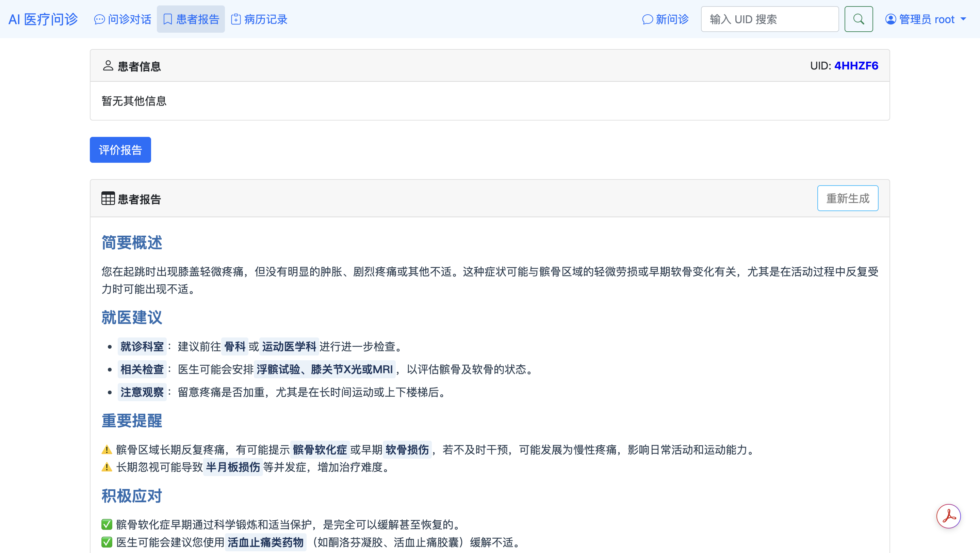This screenshot has height=553, width=980.
Task: Click the search magnifier icon button
Action: point(858,19)
